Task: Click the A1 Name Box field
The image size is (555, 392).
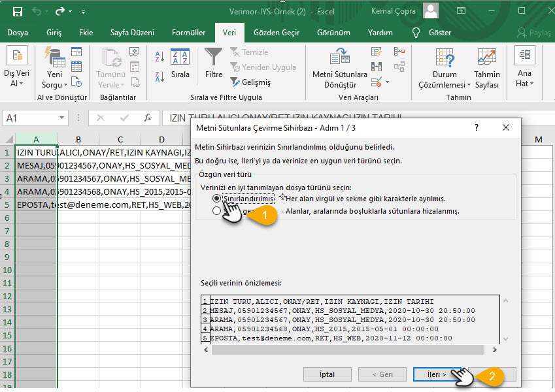Action: (x=29, y=118)
